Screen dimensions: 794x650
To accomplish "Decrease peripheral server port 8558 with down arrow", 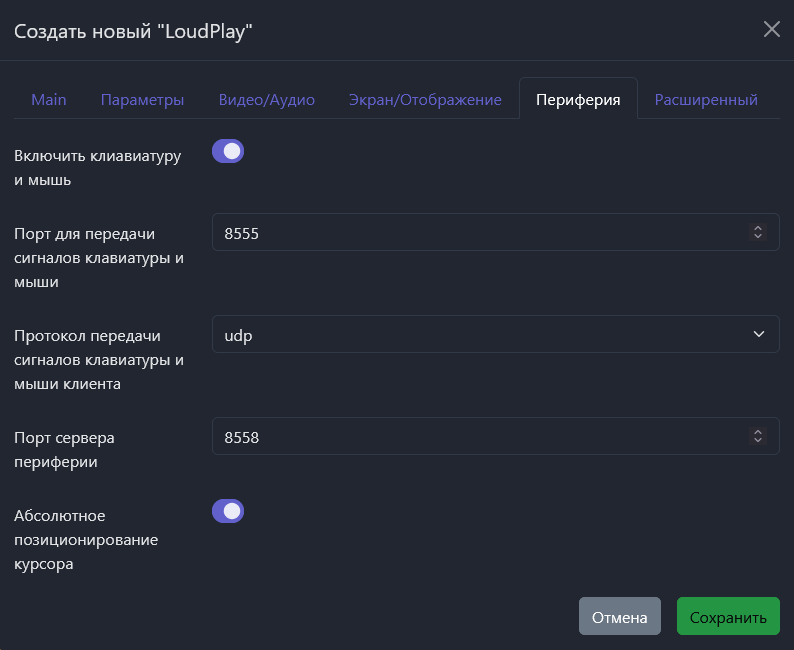I will tap(758, 441).
